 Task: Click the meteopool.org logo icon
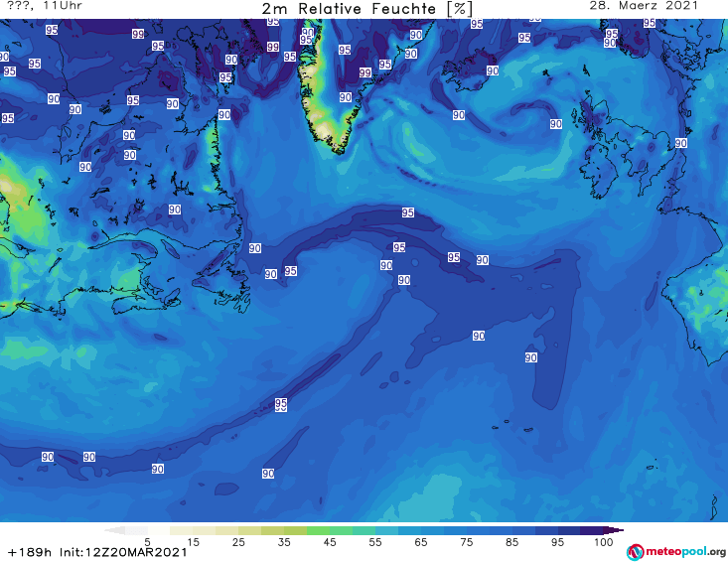coord(635,552)
